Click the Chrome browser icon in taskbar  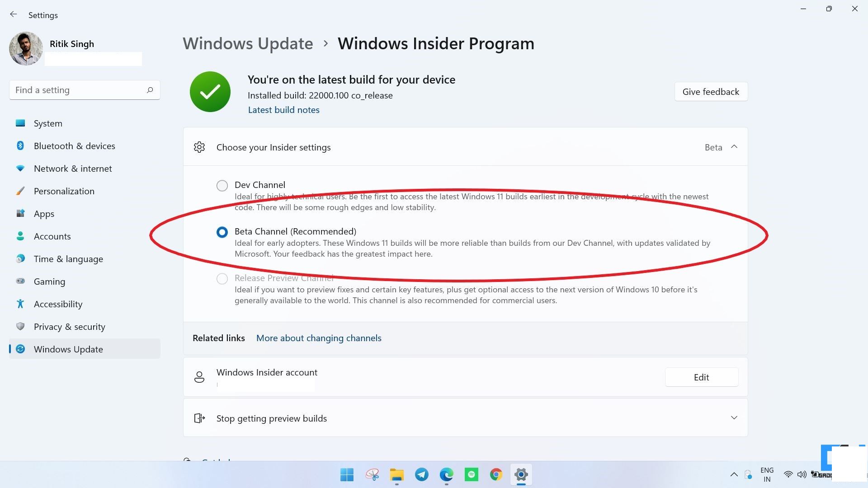(x=496, y=474)
